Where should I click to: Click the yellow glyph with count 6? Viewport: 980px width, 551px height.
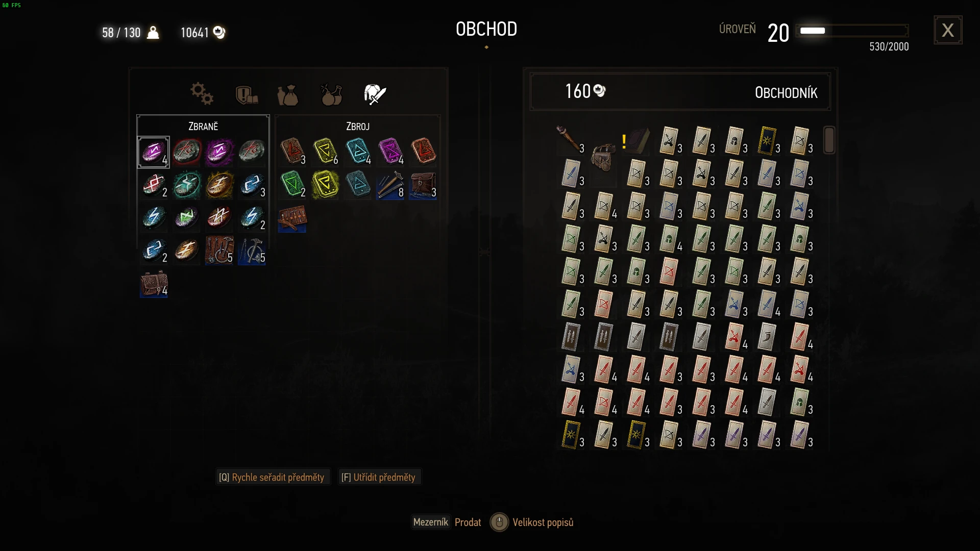tap(325, 152)
